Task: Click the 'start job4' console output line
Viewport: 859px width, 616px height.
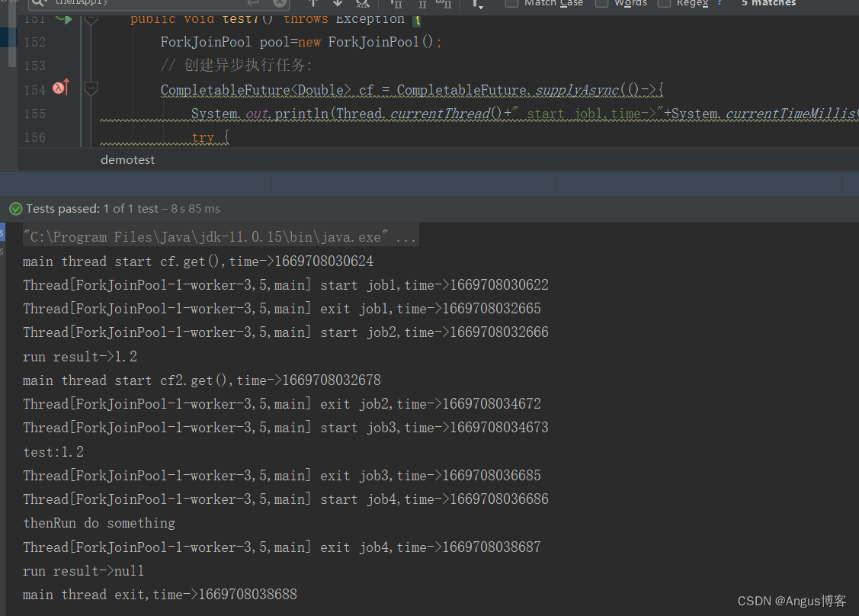Action: (x=285, y=499)
